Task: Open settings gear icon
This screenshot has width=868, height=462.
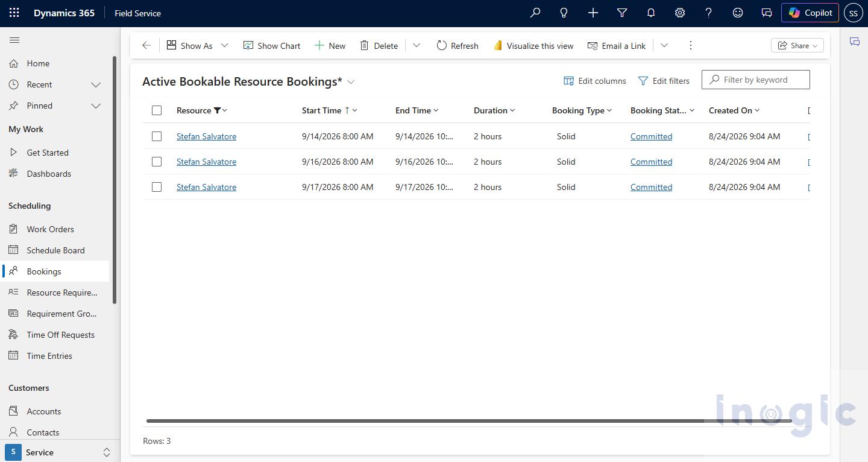Action: click(x=679, y=13)
